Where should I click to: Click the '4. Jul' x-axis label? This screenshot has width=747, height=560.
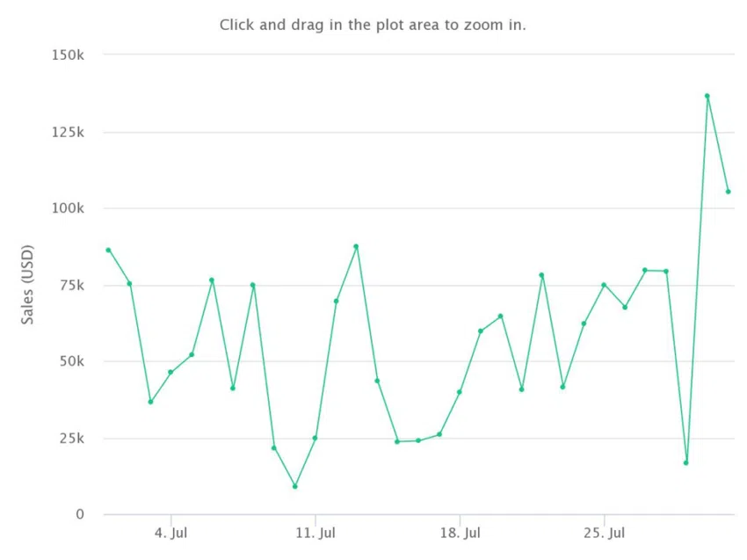170,533
